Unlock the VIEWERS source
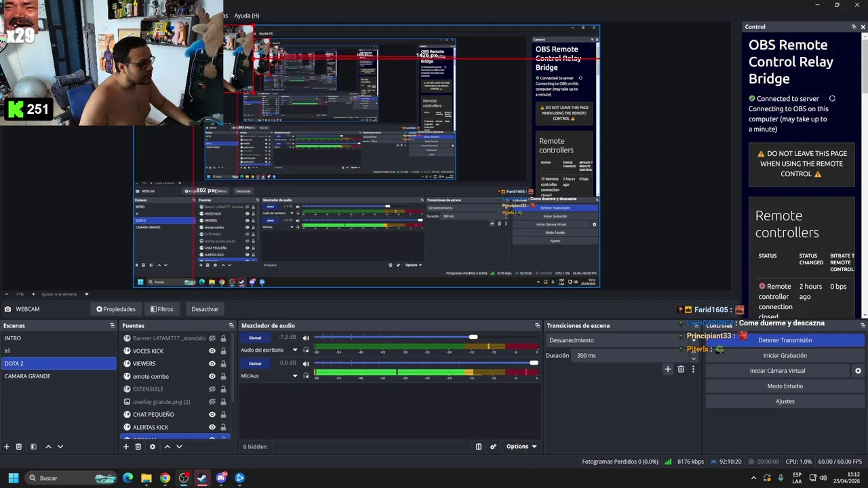The image size is (868, 488). point(223,364)
